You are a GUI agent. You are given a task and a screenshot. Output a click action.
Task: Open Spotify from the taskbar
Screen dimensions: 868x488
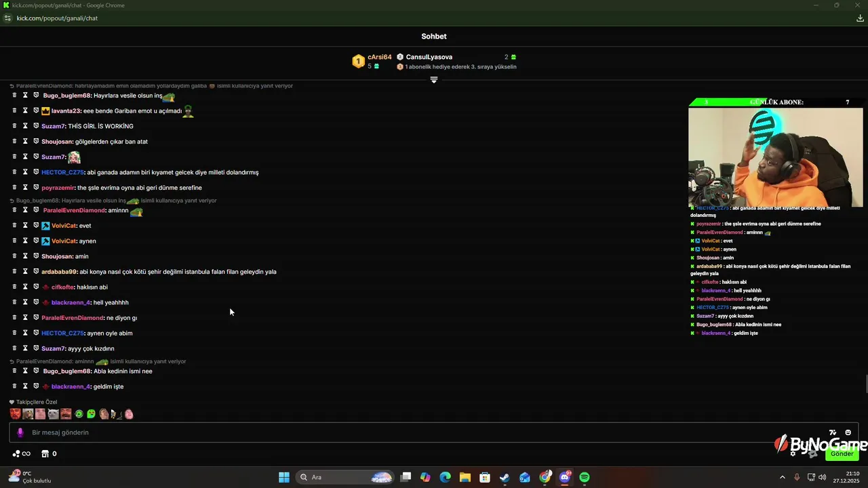tap(585, 477)
